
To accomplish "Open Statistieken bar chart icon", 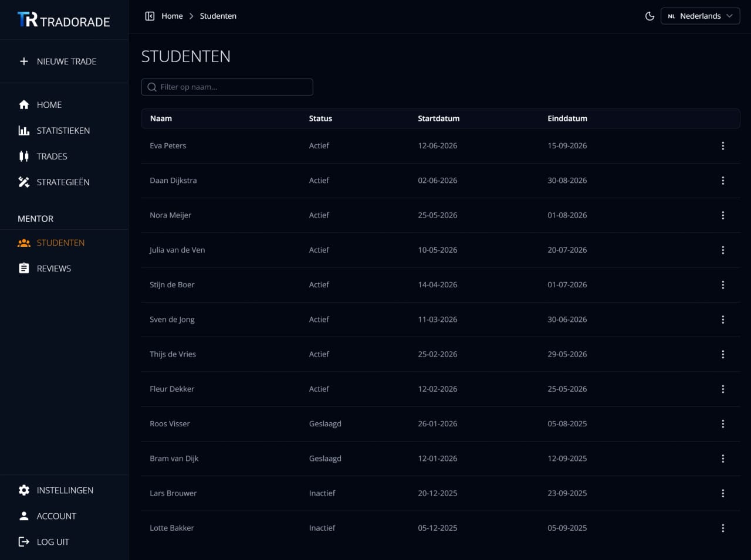I will pyautogui.click(x=23, y=130).
